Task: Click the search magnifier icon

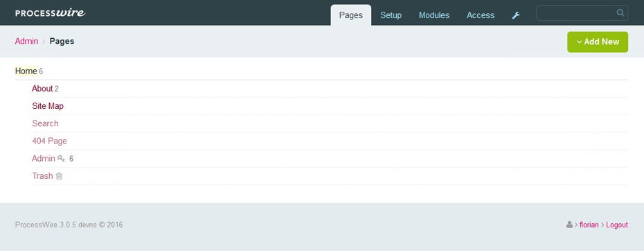Action: click(620, 12)
